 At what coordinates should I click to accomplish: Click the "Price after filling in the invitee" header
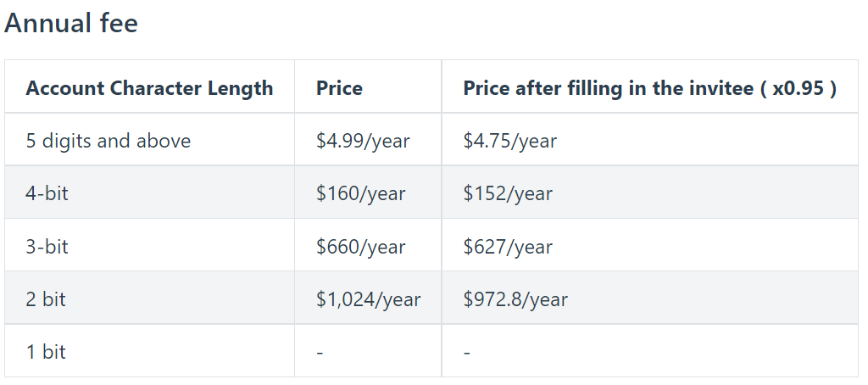click(606, 88)
